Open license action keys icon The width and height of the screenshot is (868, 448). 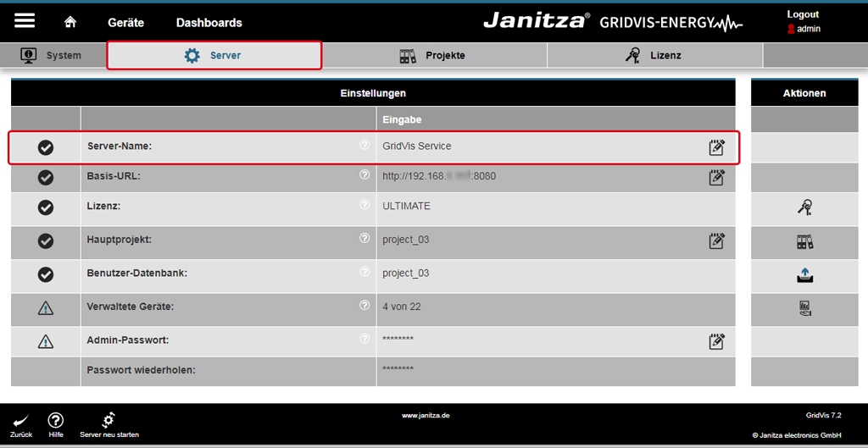click(804, 207)
